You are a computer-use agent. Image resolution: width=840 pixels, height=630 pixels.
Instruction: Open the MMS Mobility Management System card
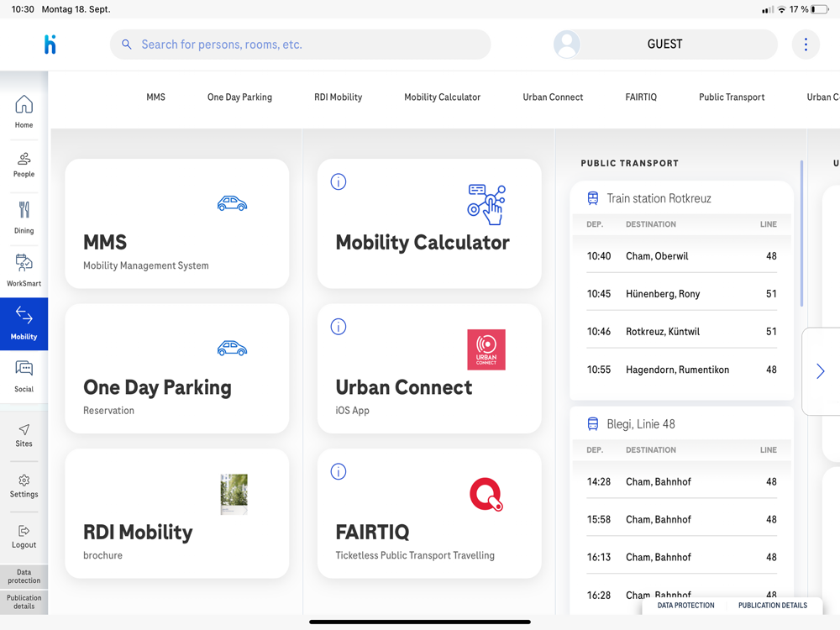[176, 223]
